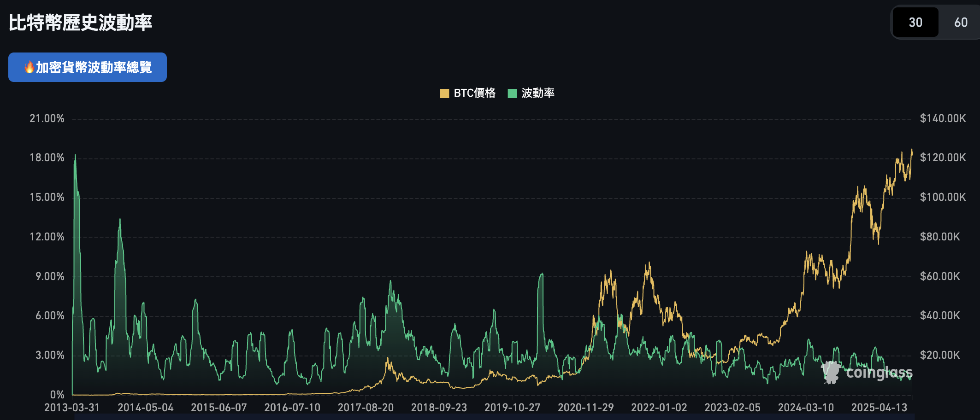Select the 30 period option
The height and width of the screenshot is (420, 980).
[x=916, y=22]
